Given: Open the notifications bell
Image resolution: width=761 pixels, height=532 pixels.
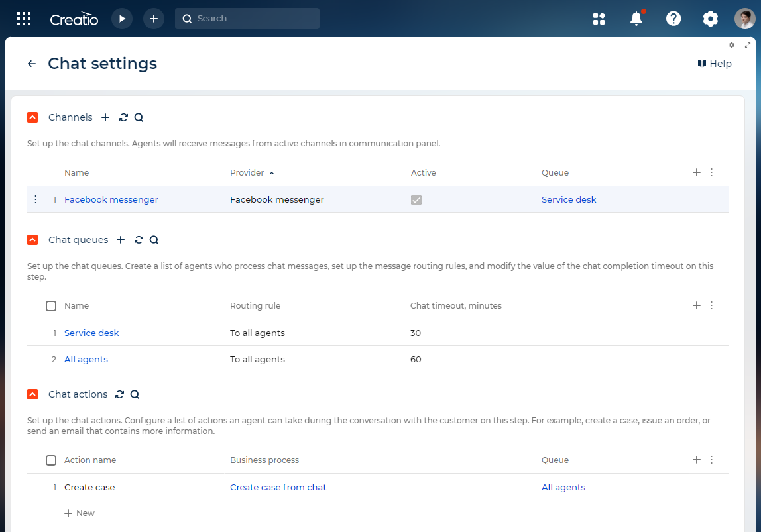Looking at the screenshot, I should [x=636, y=19].
